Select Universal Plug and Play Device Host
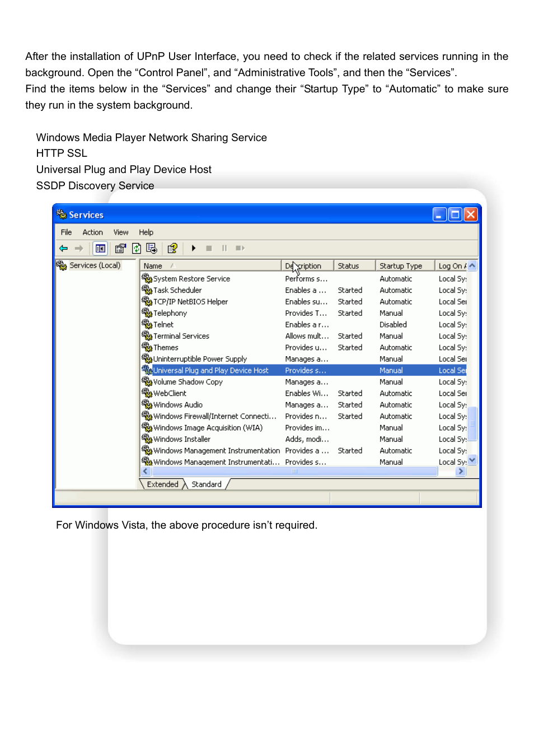Image resolution: width=534 pixels, height=756 pixels. pyautogui.click(x=304, y=370)
